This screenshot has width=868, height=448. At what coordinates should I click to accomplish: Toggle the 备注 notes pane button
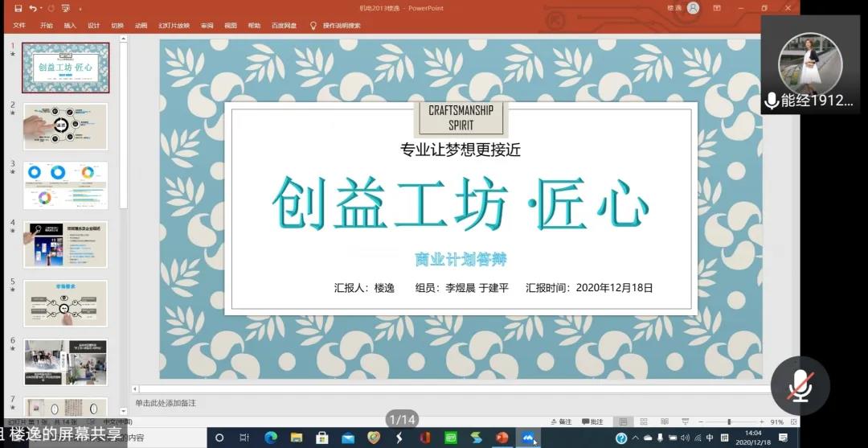coord(561,421)
